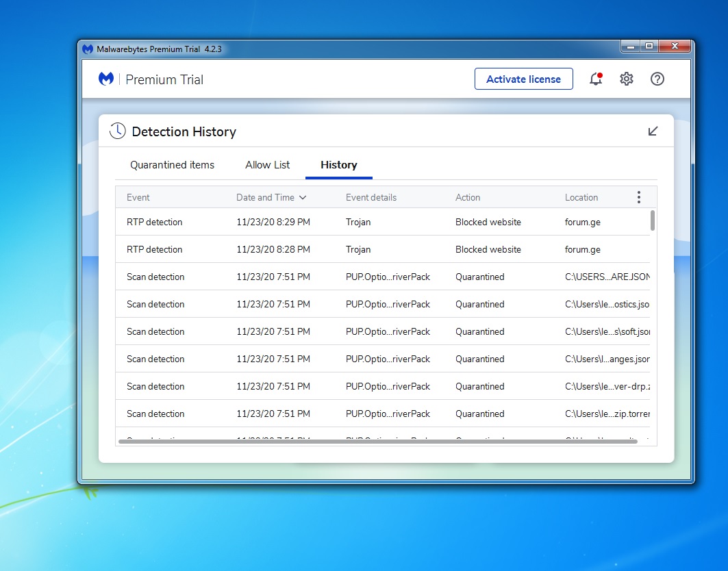Click the Detection History clock icon
This screenshot has width=728, height=571.
pyautogui.click(x=118, y=131)
